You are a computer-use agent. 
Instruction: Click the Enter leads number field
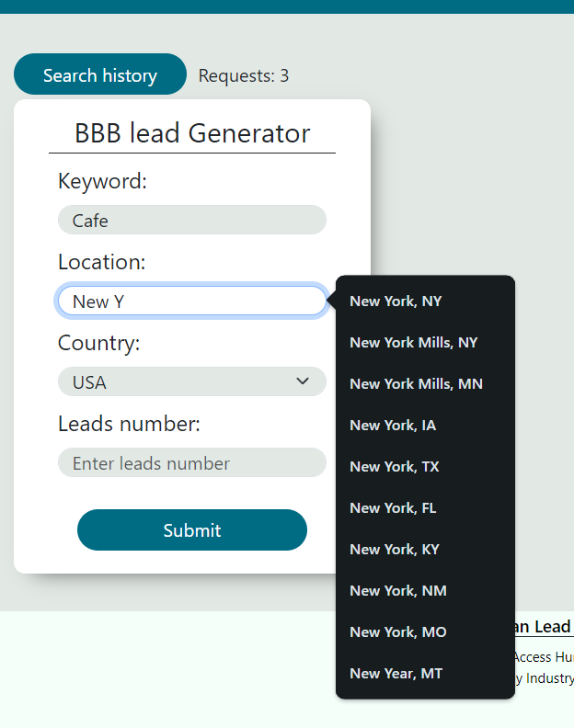tap(191, 463)
